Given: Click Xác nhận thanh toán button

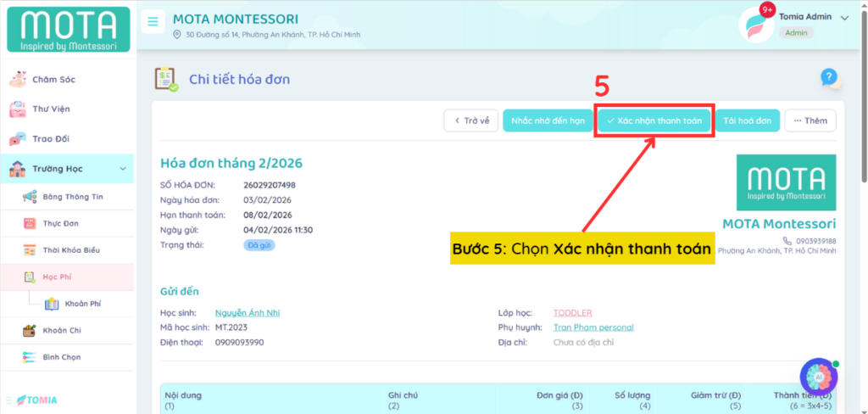Looking at the screenshot, I should (x=654, y=121).
